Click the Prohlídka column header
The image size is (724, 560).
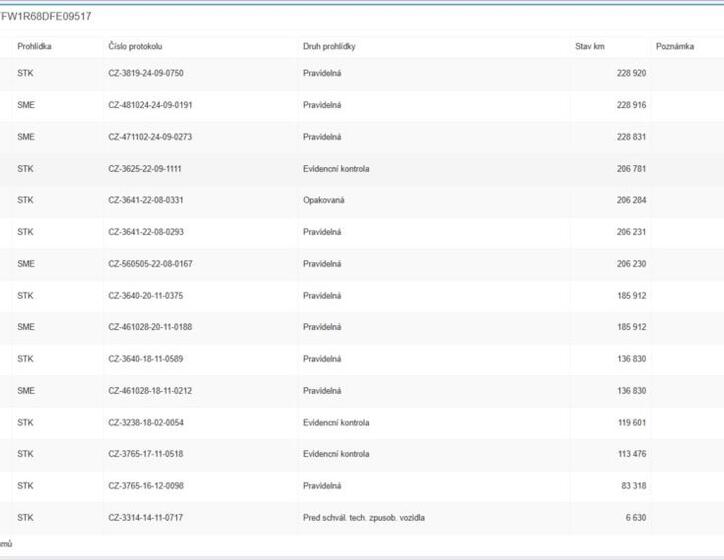(x=34, y=47)
